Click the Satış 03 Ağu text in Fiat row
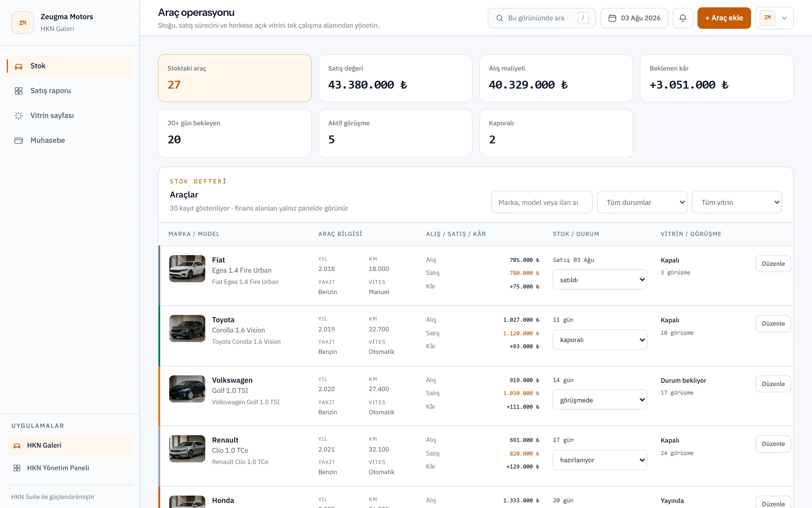 (573, 260)
